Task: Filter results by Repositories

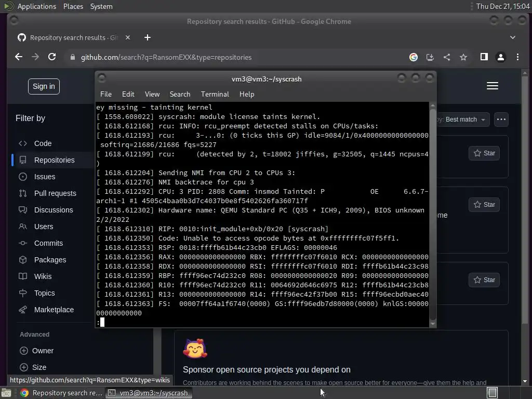Action: (54, 160)
